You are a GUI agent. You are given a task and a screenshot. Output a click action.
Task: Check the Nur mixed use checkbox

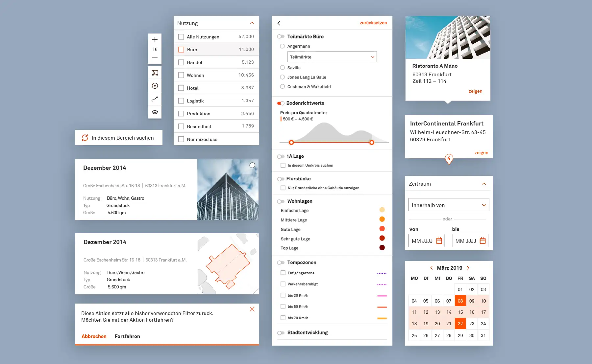point(181,139)
